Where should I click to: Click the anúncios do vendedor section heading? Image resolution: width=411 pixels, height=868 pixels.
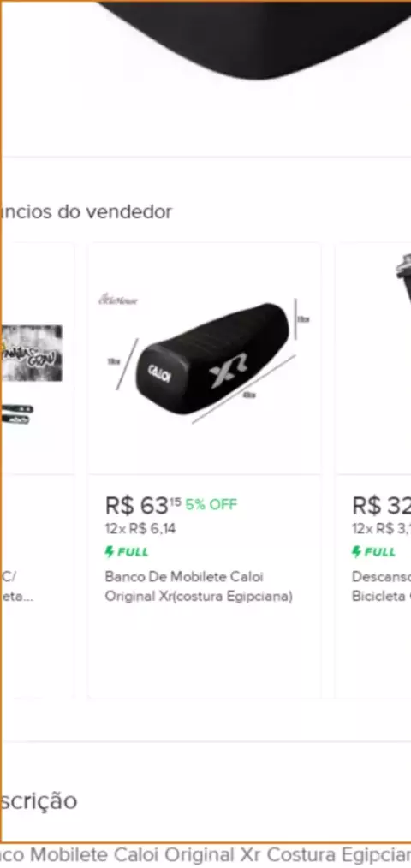pyautogui.click(x=86, y=211)
